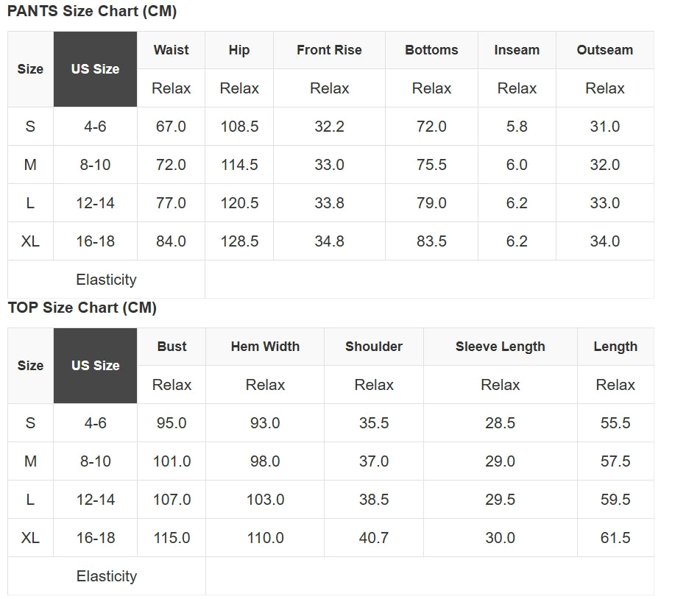This screenshot has height=599, width=700.
Task: Select the 128.5 hip measurement cell
Action: [239, 241]
